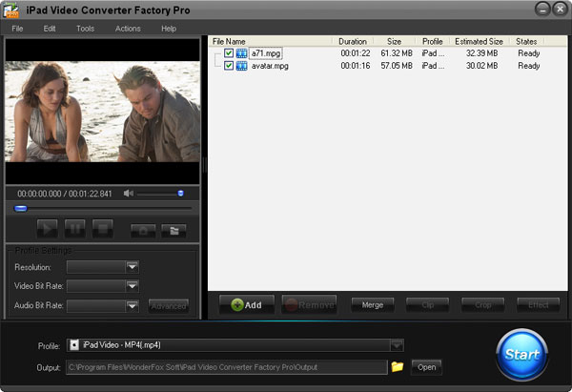Uncheck the avatar.mpg file checkbox

coord(229,66)
